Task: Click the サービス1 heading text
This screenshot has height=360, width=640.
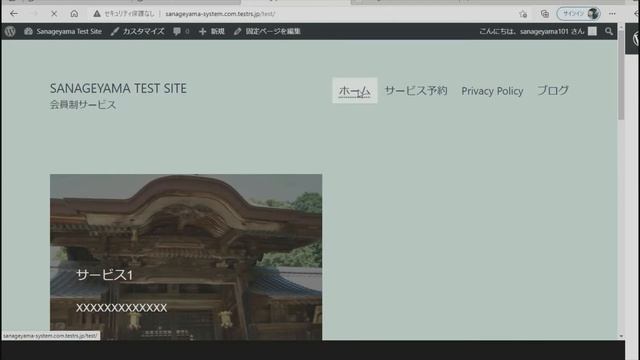Action: 104,275
